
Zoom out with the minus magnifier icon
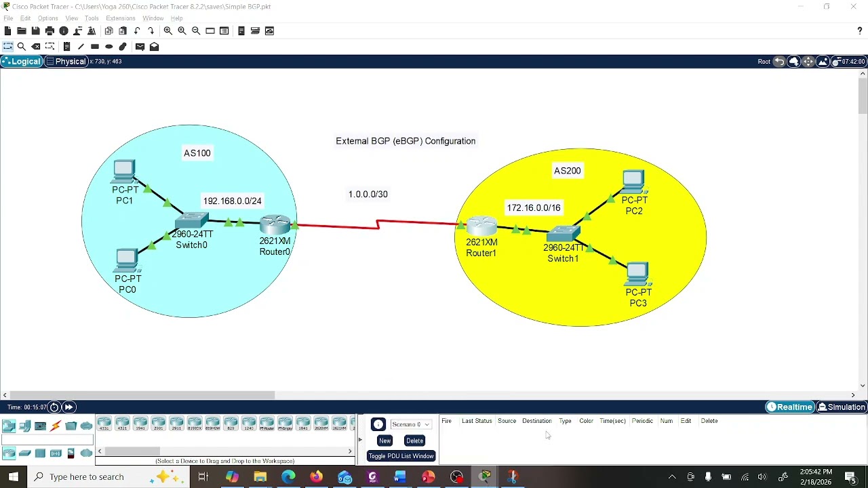(x=196, y=31)
